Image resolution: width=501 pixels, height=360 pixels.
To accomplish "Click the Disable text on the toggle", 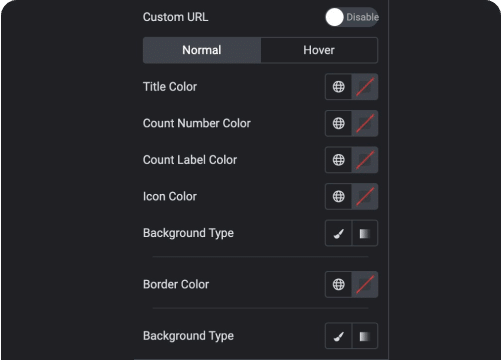I will (362, 17).
